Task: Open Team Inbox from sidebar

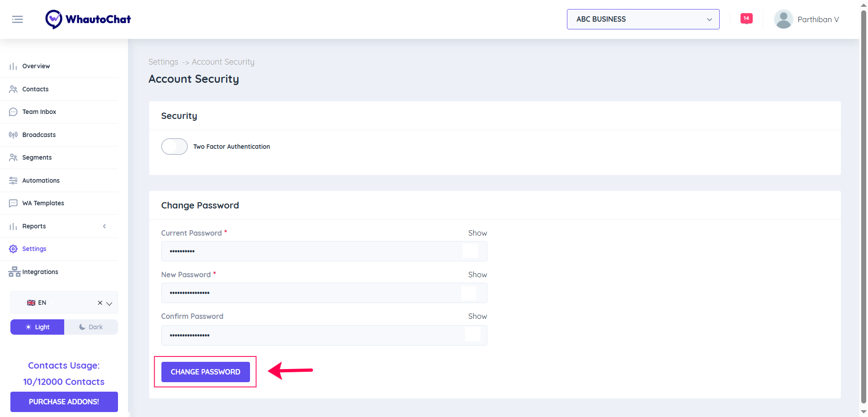Action: point(39,112)
